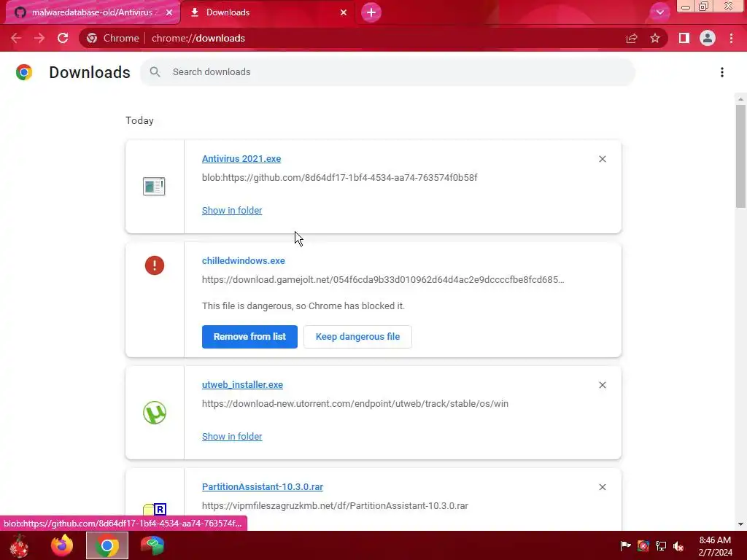Expand the tab search dropdown arrow
This screenshot has height=560, width=747.
click(x=659, y=12)
